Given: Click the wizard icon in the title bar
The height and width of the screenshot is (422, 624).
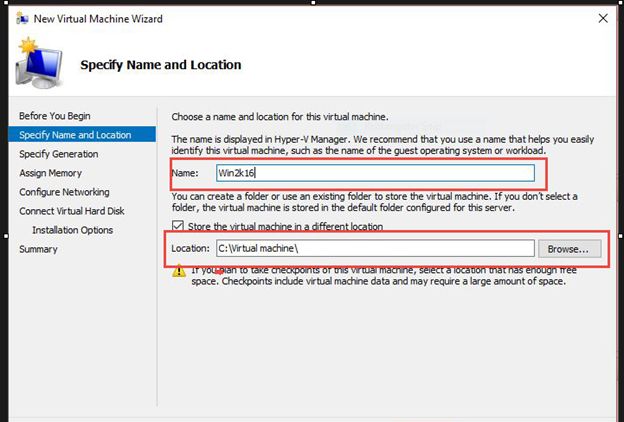Looking at the screenshot, I should pyautogui.click(x=22, y=19).
